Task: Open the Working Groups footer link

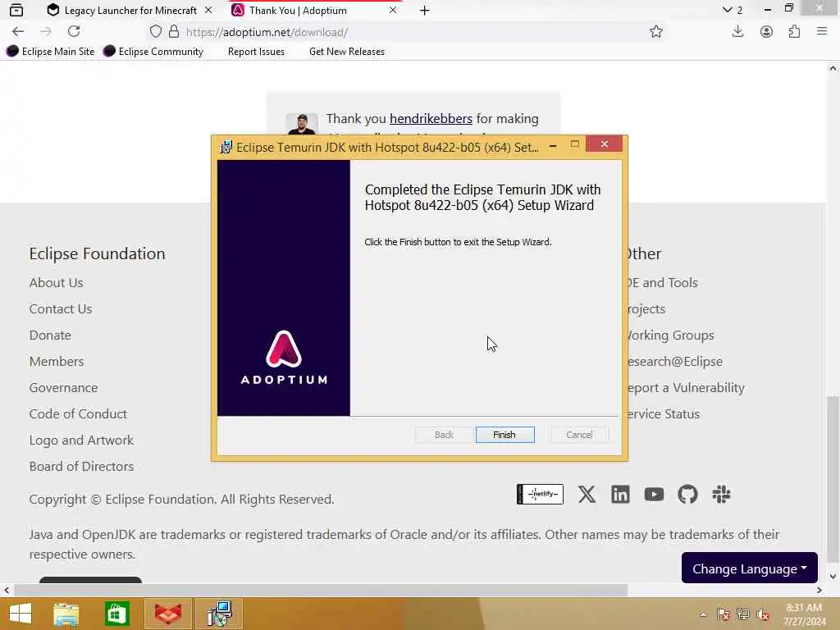Action: (x=671, y=335)
